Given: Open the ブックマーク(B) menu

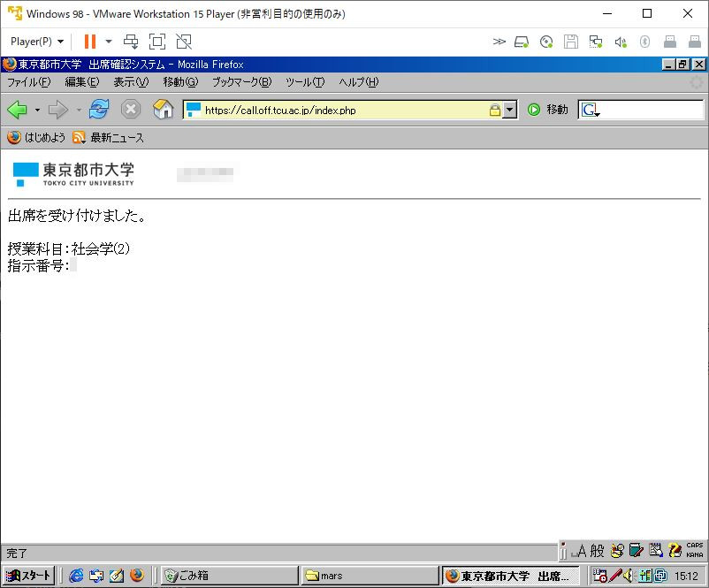Looking at the screenshot, I should (x=242, y=82).
